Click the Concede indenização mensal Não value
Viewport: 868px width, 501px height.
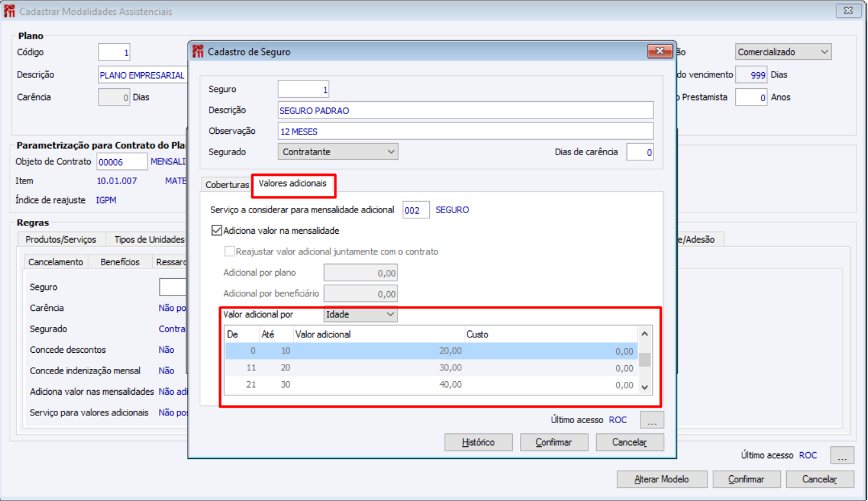point(166,371)
